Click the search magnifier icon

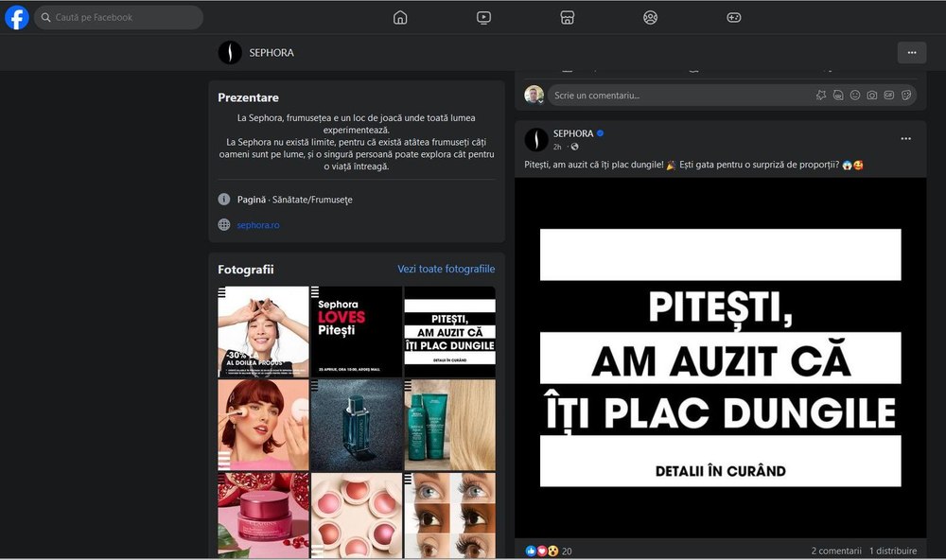[45, 17]
